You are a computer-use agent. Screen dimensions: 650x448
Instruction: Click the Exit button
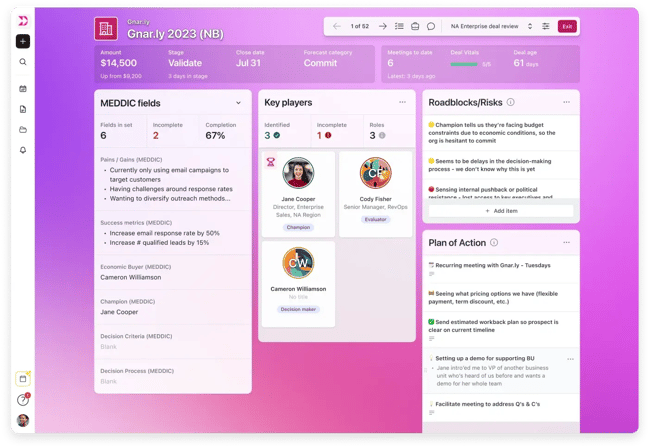[x=567, y=26]
